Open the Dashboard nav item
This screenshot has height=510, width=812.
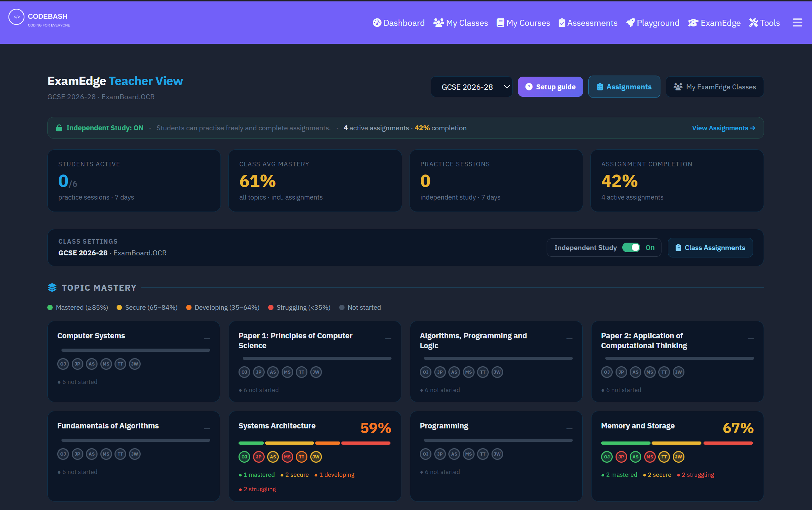399,23
